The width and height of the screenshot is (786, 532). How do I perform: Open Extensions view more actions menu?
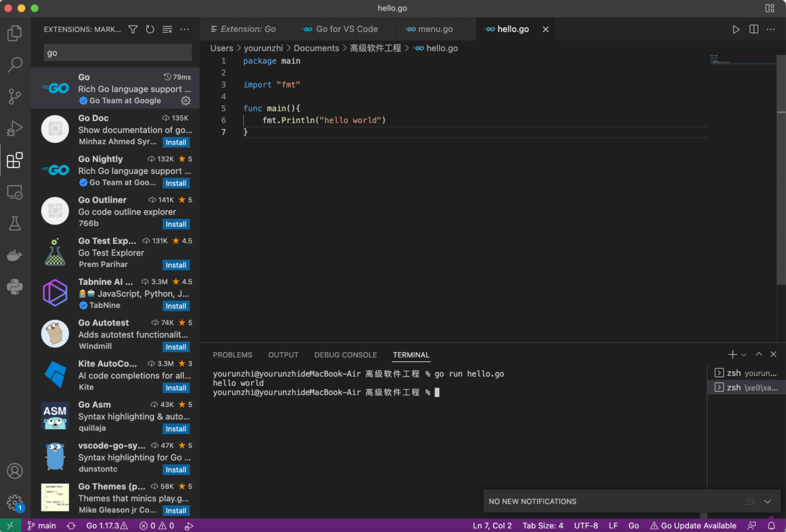click(184, 29)
